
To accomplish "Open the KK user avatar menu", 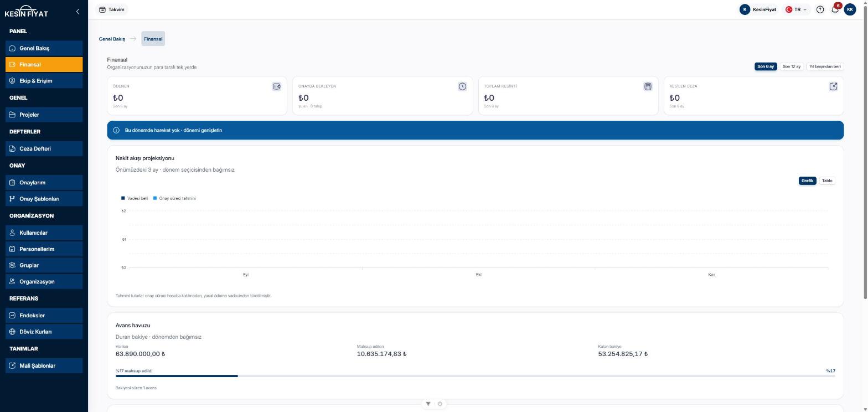I will [x=850, y=9].
